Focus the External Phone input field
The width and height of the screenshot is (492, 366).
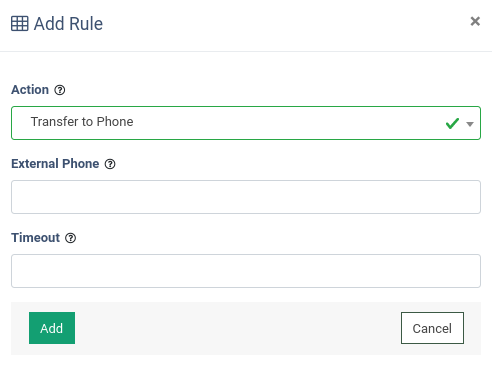246,197
